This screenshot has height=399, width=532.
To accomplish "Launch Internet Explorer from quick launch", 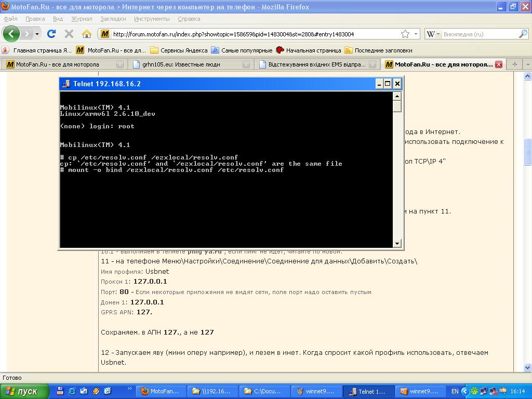I will (x=72, y=391).
